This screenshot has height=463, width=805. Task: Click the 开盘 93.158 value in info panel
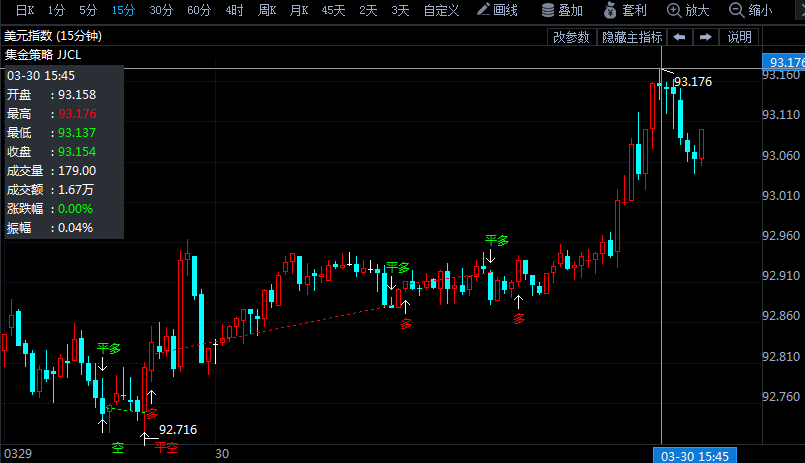[x=77, y=95]
